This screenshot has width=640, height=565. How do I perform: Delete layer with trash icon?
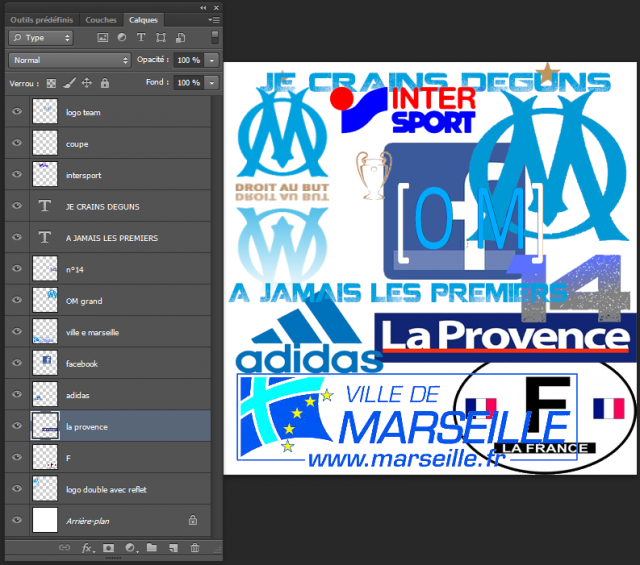tap(195, 548)
